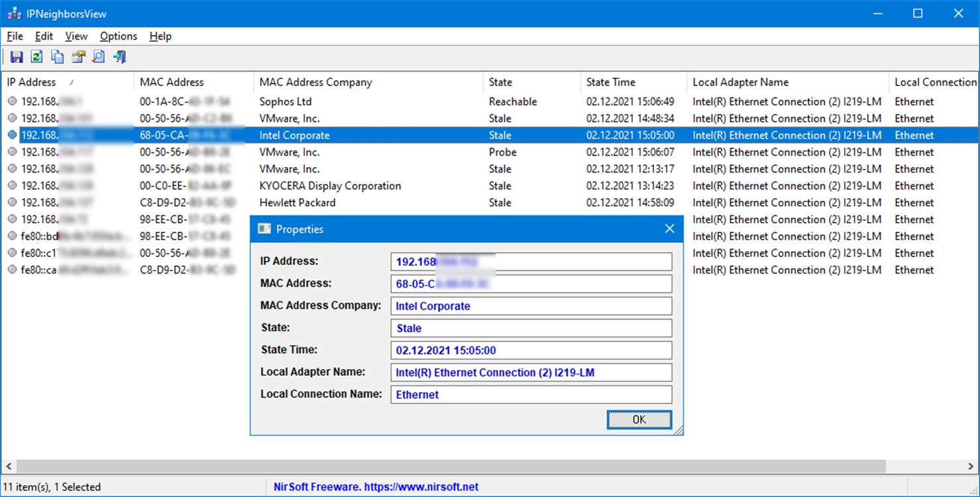Click the 02.12.2021 12:13:17 state time cell
The width and height of the screenshot is (980, 497).
pyautogui.click(x=630, y=169)
